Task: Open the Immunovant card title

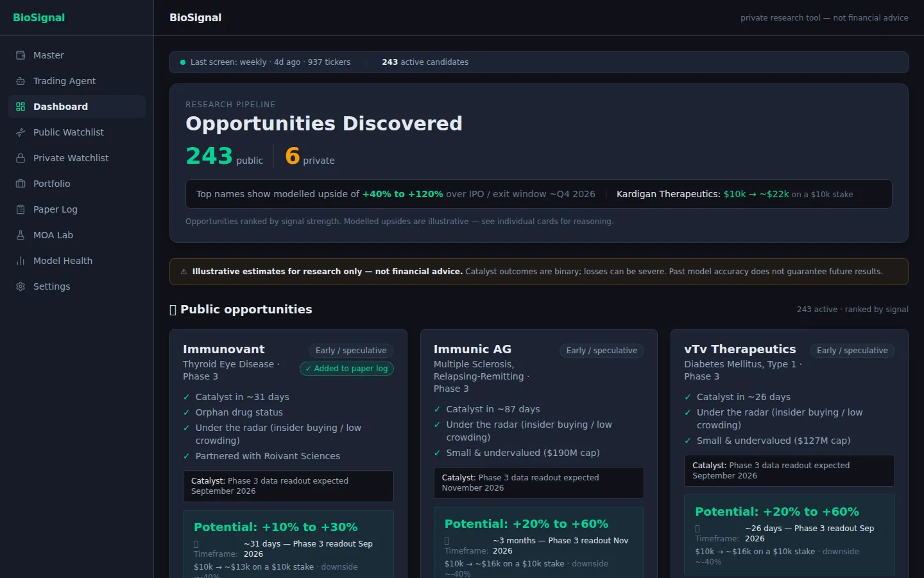Action: point(223,349)
